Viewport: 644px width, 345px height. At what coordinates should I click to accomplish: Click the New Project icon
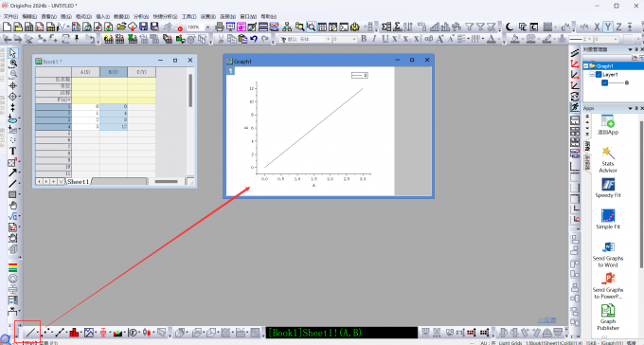click(7, 27)
